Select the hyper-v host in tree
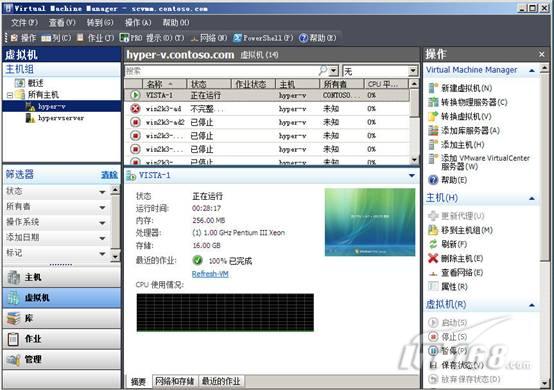 (52, 106)
